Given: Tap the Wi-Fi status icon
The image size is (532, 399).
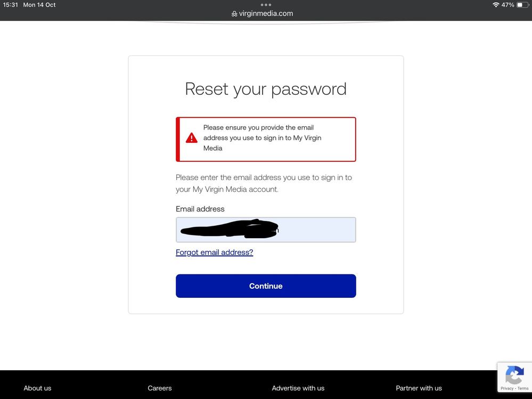Looking at the screenshot, I should pos(496,5).
